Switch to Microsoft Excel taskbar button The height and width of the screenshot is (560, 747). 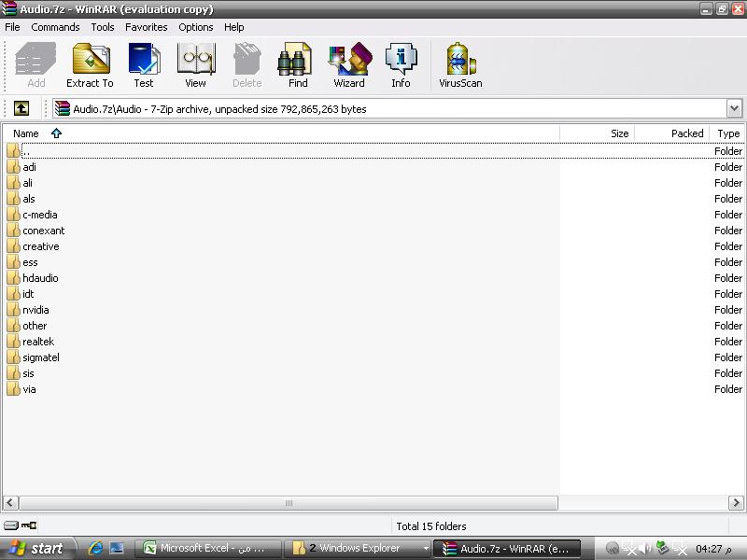pos(207,548)
